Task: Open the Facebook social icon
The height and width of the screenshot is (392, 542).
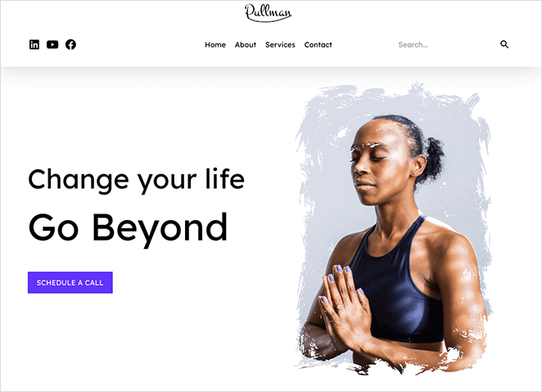Action: coord(71,44)
